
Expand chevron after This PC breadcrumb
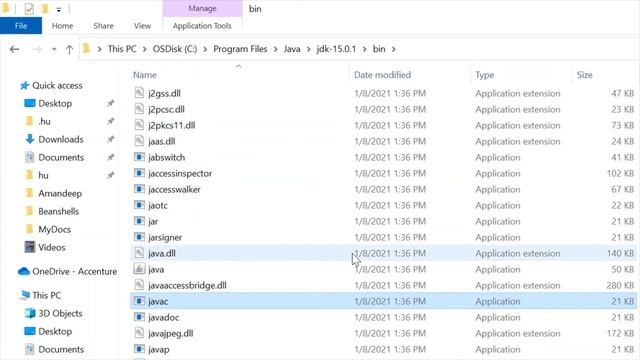144,49
